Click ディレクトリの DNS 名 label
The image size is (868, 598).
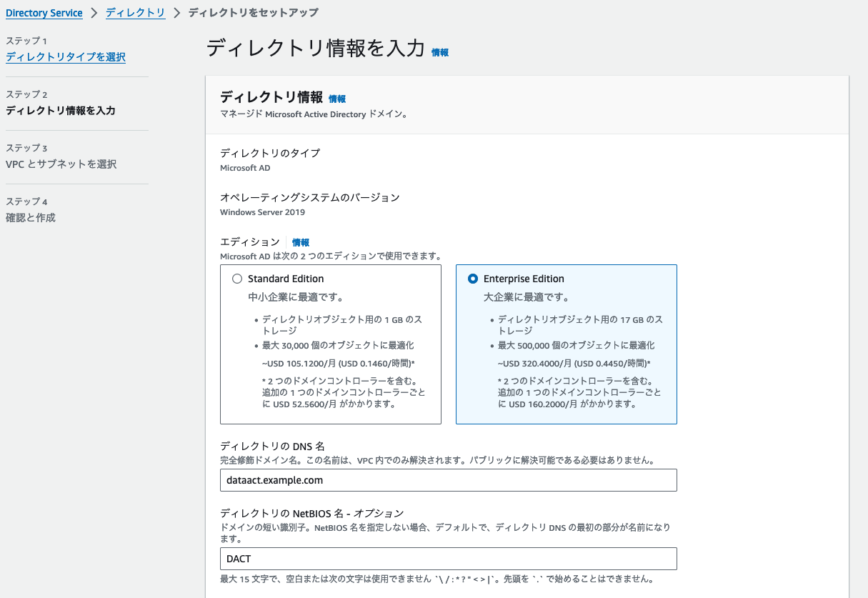[272, 446]
